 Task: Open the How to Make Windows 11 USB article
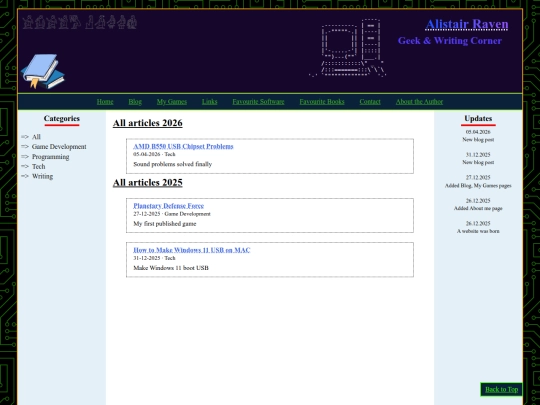(x=191, y=250)
